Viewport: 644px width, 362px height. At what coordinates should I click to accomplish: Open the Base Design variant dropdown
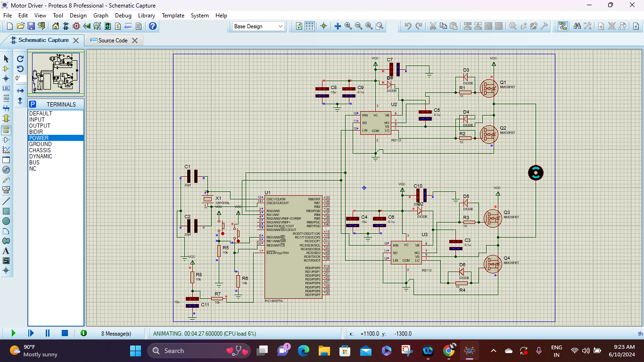click(x=258, y=26)
